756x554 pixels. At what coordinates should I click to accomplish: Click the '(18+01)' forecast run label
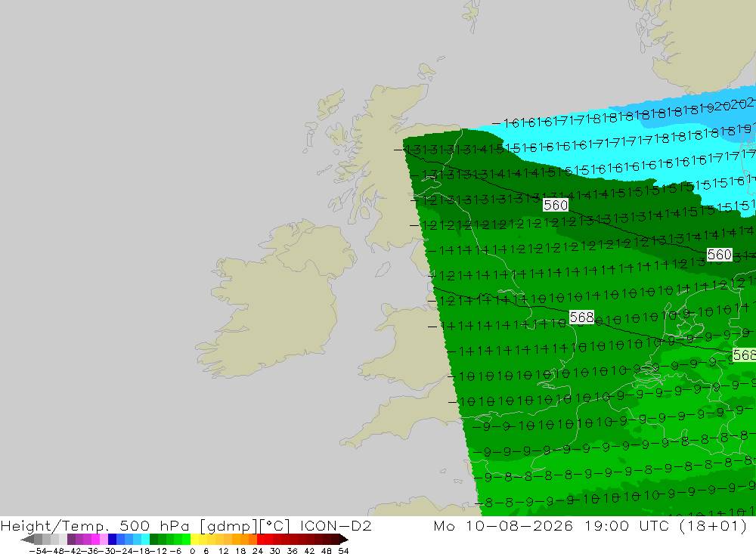coord(713,526)
